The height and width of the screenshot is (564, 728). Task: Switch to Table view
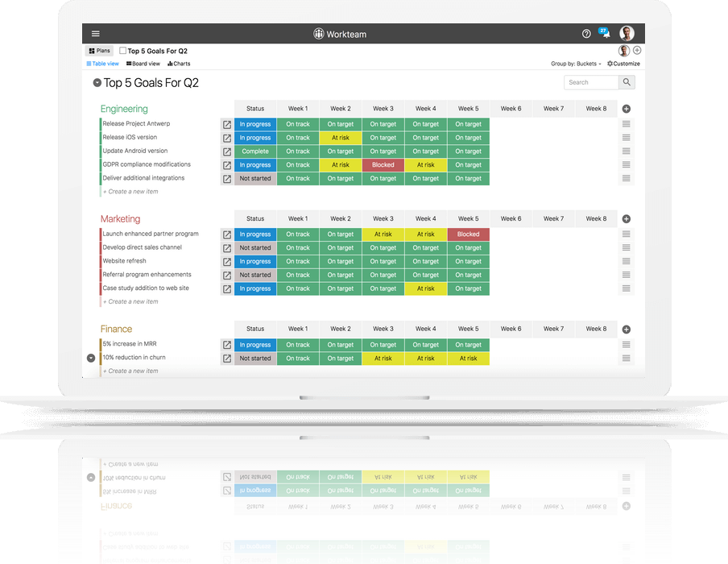102,64
